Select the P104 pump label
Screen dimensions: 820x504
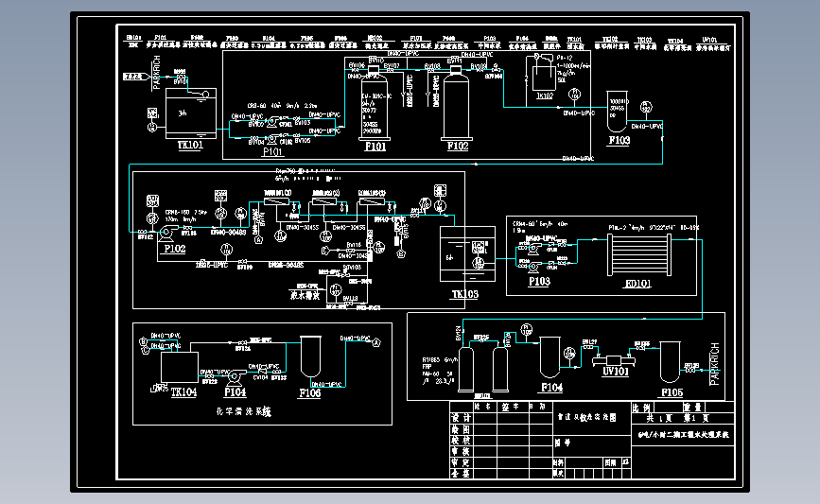(235, 392)
